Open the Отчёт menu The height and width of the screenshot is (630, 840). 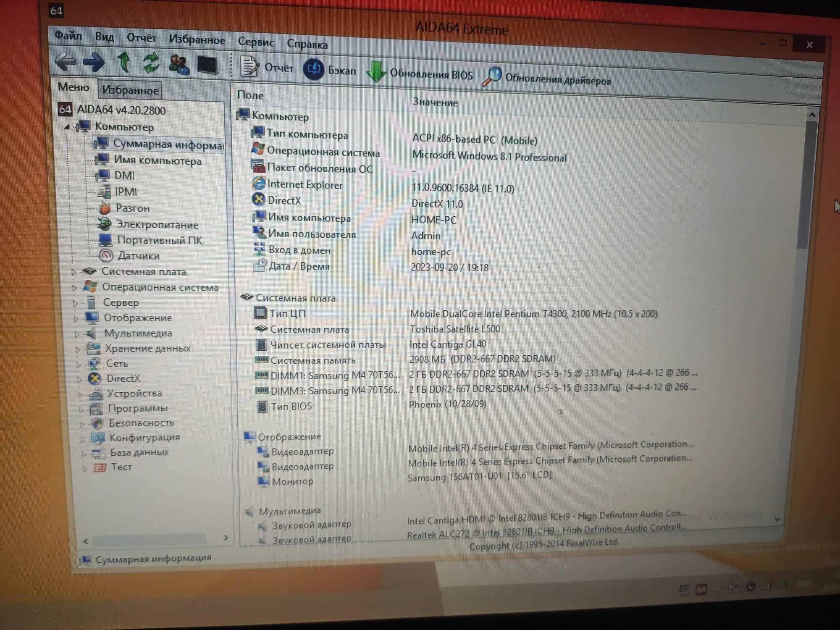[142, 38]
